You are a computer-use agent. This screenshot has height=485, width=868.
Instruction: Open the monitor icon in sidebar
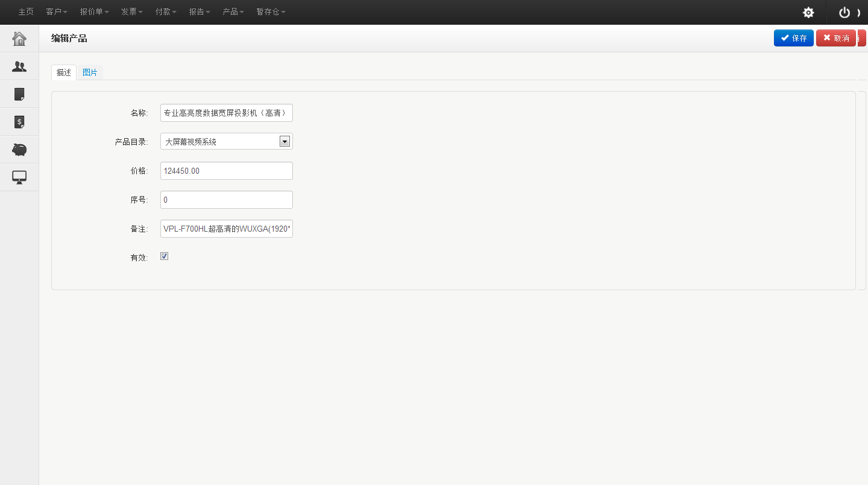point(19,177)
